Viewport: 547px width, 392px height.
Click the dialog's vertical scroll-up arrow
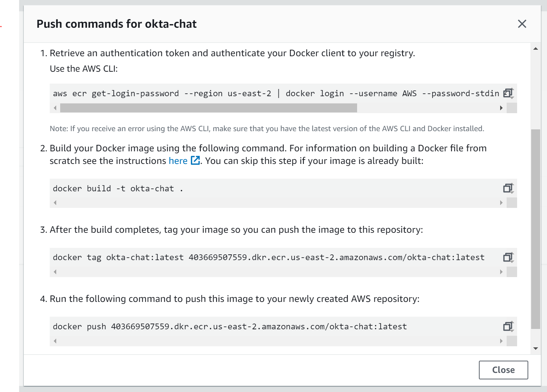click(x=536, y=49)
